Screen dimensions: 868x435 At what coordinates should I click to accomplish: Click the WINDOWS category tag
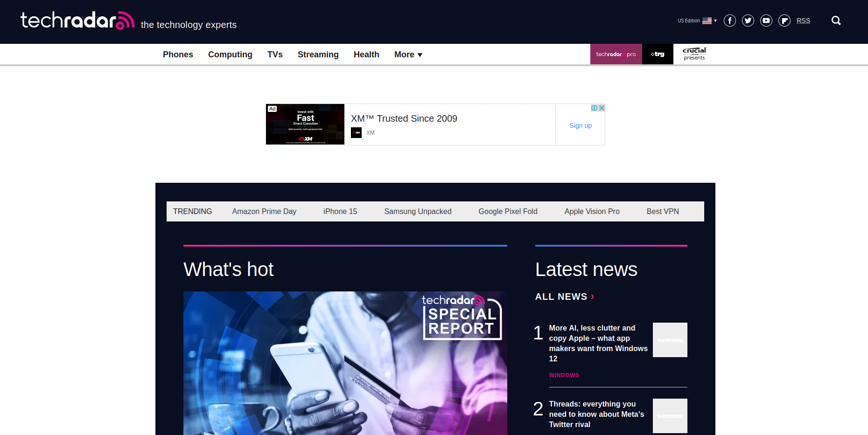(564, 375)
